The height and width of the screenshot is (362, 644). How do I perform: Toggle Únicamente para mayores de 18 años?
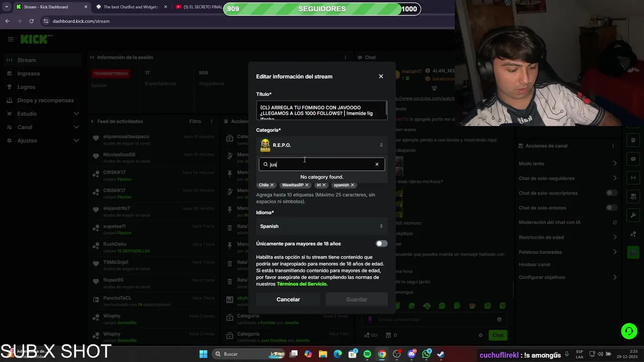tap(382, 244)
